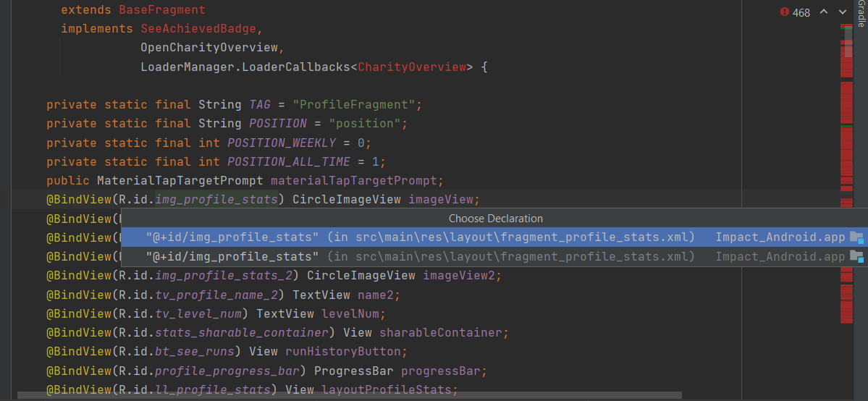Click the implements keyword
Viewport: 868px width, 401px height.
[97, 29]
